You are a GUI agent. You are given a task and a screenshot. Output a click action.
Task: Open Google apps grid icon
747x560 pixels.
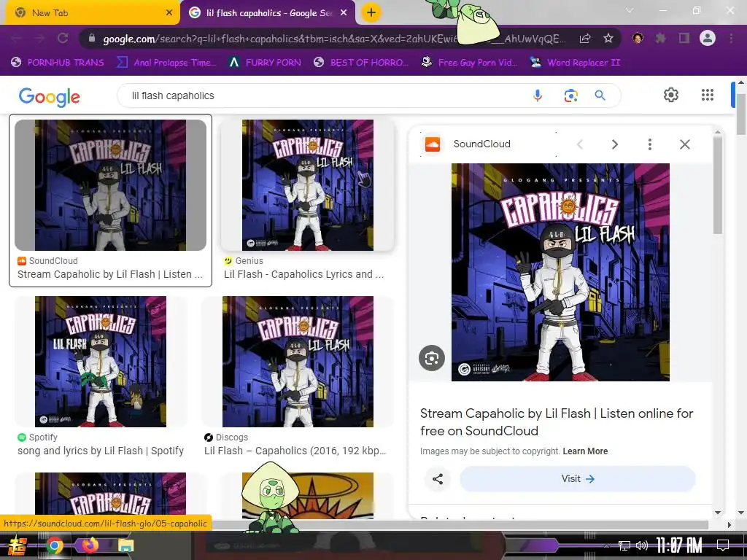[x=708, y=95]
